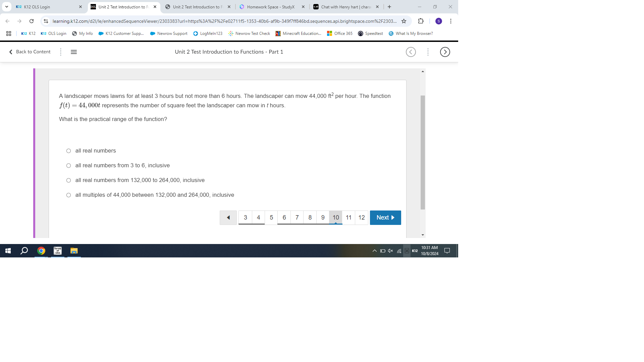
Task: Click the Next button to advance
Action: coord(385,217)
